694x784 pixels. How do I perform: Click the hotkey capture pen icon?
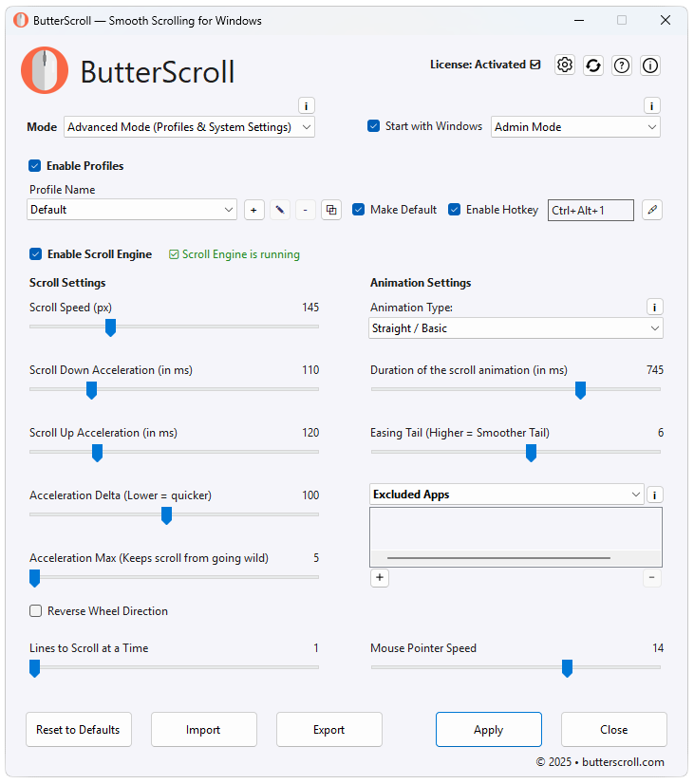point(651,210)
